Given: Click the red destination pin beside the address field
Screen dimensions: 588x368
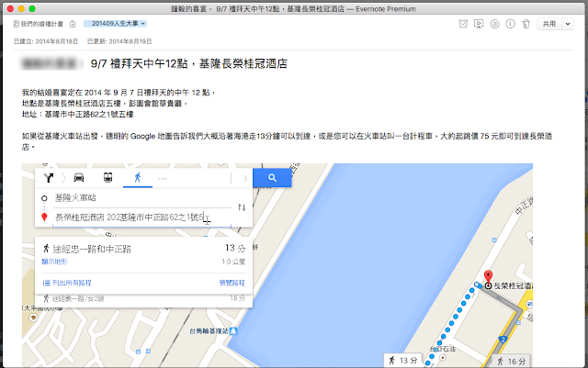Looking at the screenshot, I should click(x=44, y=217).
